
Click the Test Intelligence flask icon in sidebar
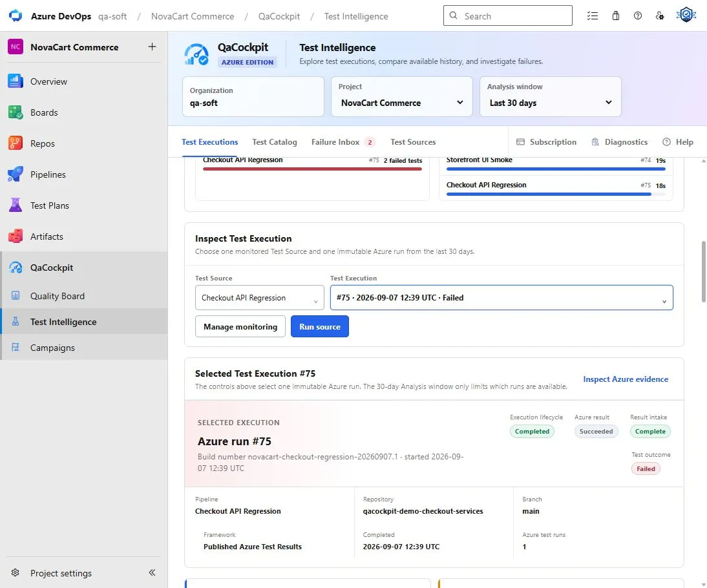pyautogui.click(x=16, y=322)
